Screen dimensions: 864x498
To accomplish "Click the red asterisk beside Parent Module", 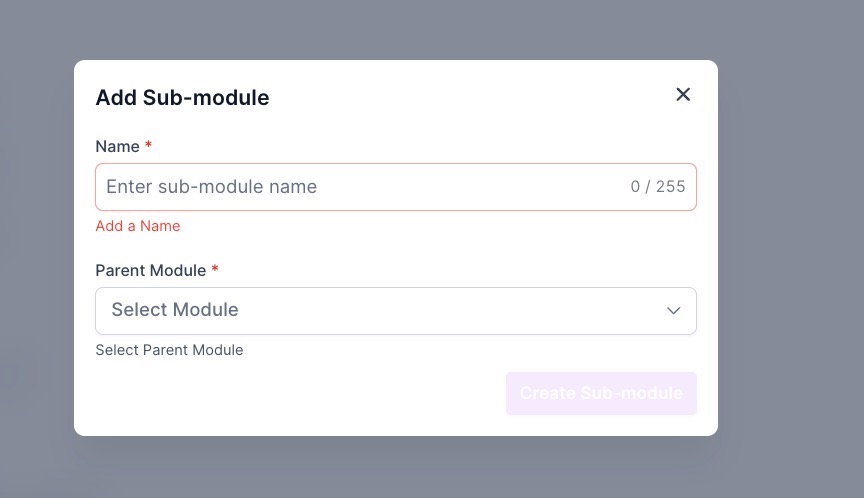I will 215,270.
